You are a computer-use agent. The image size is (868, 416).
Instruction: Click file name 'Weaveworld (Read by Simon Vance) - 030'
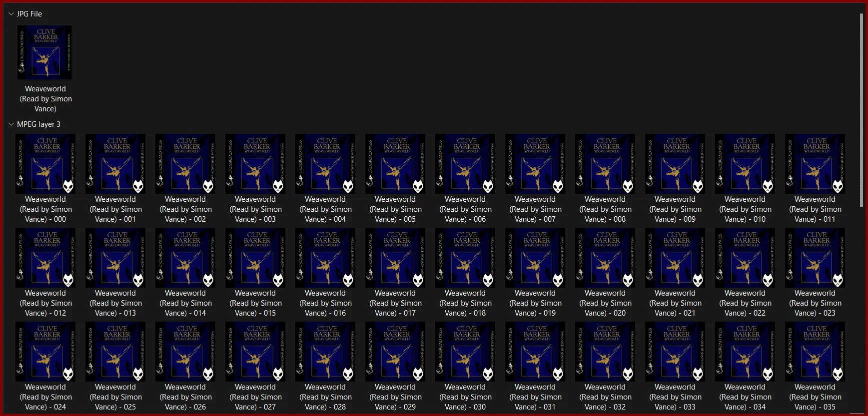pyautogui.click(x=465, y=397)
